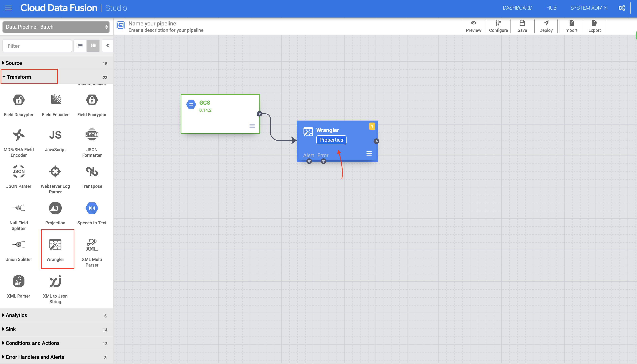The width and height of the screenshot is (637, 364).
Task: Expand the Sink category section
Action: pyautogui.click(x=11, y=329)
